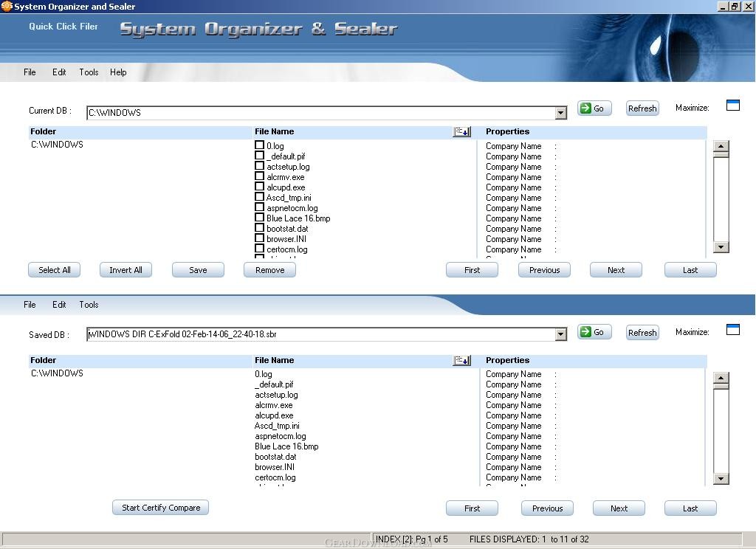The width and height of the screenshot is (756, 549).
Task: Click lower list scrollbar down arrow
Action: pos(721,478)
